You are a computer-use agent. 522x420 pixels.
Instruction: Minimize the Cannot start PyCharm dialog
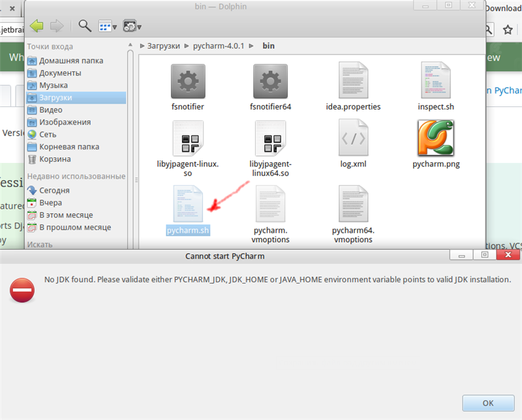[x=461, y=255]
